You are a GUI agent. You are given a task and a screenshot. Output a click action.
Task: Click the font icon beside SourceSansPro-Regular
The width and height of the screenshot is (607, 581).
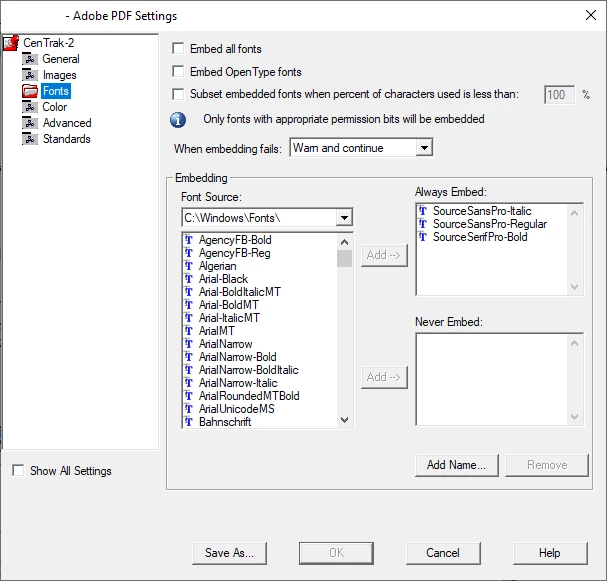pyautogui.click(x=423, y=224)
